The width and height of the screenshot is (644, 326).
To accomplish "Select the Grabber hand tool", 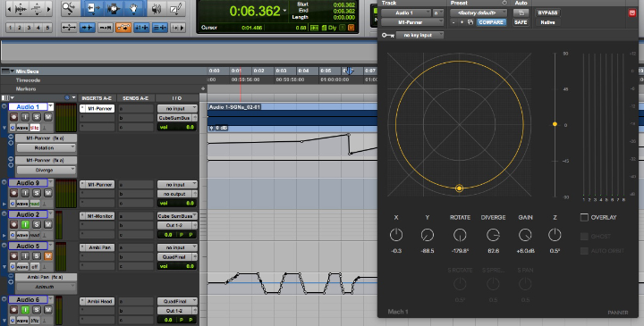I will pos(134,8).
